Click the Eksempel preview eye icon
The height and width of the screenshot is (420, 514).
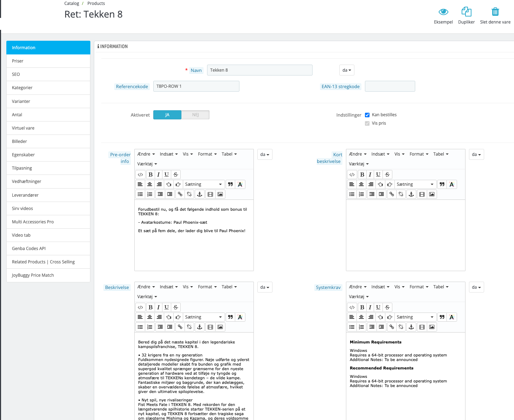[443, 12]
